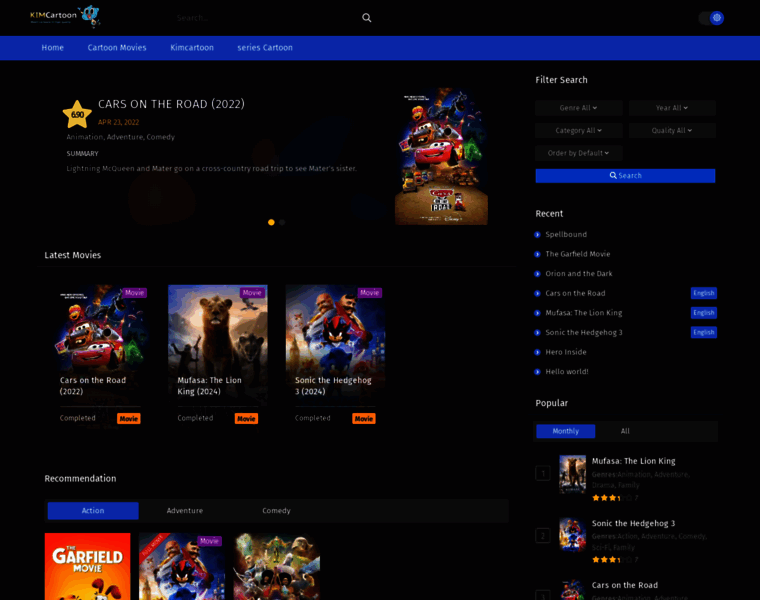Open the Home menu item
This screenshot has width=760, height=600.
[x=52, y=47]
